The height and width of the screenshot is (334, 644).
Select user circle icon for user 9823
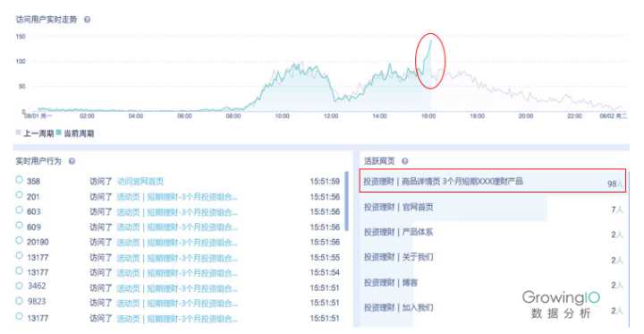click(19, 301)
